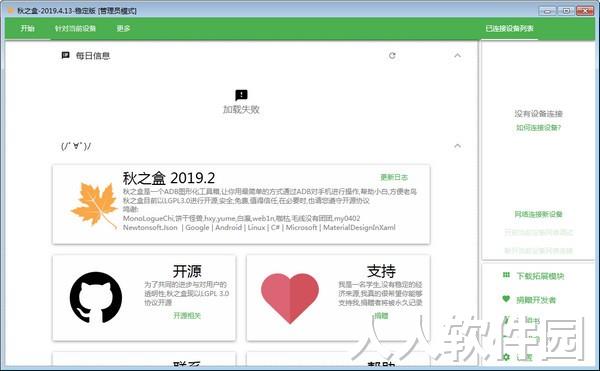Open the 开源相关 link
Screen dimensions: 600x371
click(x=187, y=316)
